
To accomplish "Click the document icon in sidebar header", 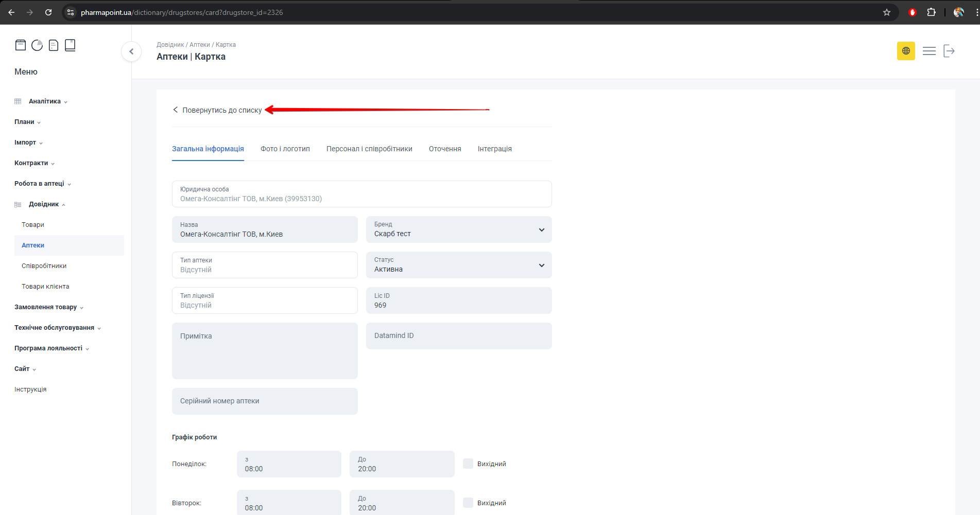I will point(54,45).
